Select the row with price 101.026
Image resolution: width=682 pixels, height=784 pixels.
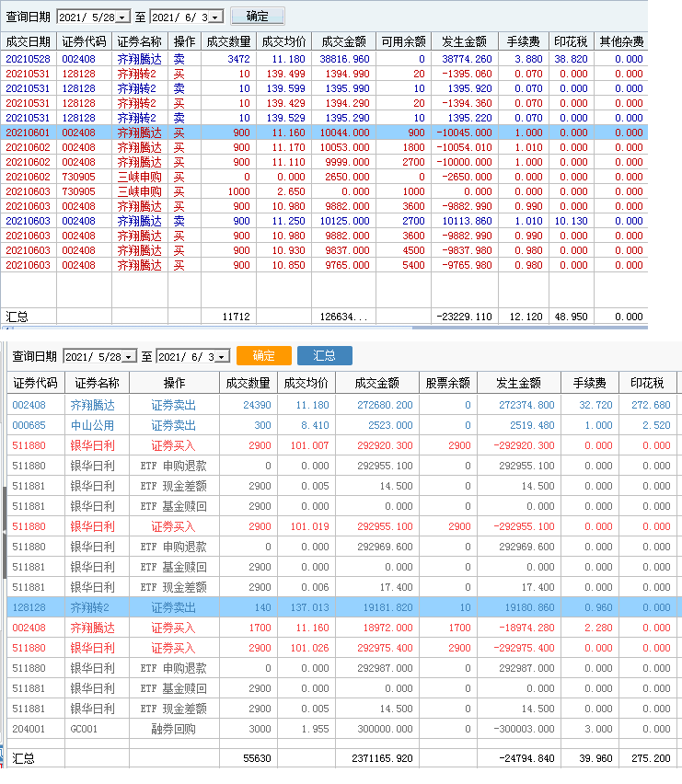pos(344,648)
